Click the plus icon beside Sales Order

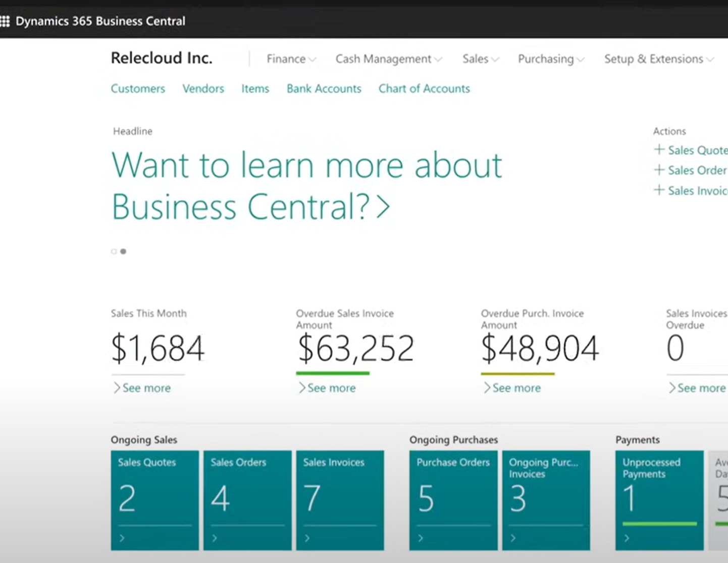tap(658, 170)
